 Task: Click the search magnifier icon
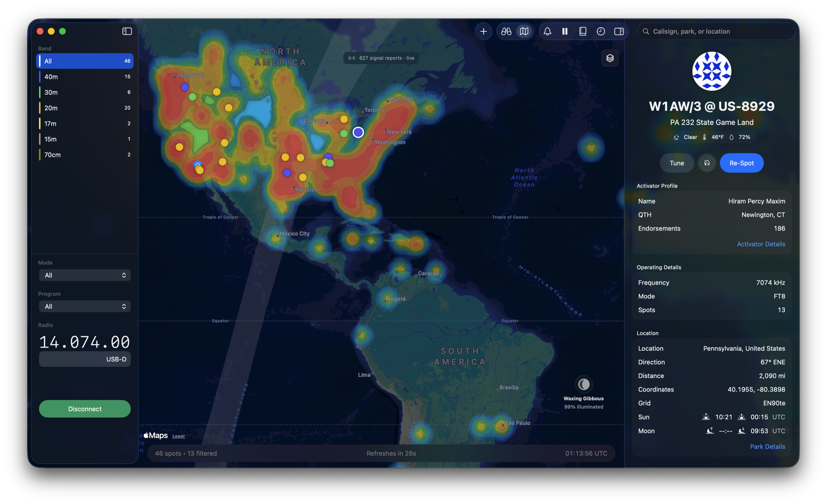(x=646, y=31)
